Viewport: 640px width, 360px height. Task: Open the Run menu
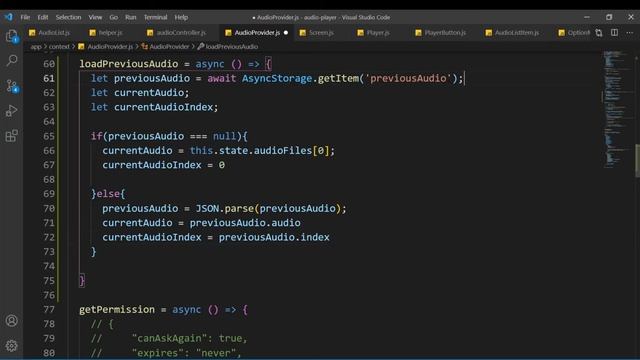(131, 17)
